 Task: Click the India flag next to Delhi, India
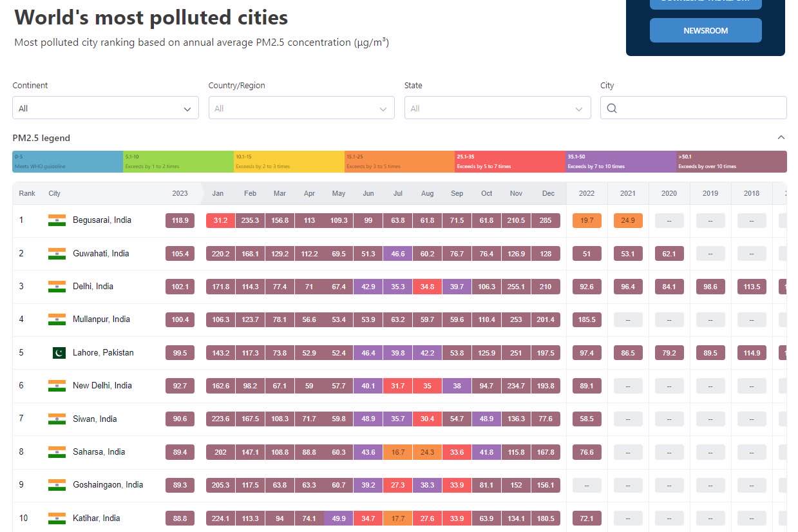coord(57,287)
